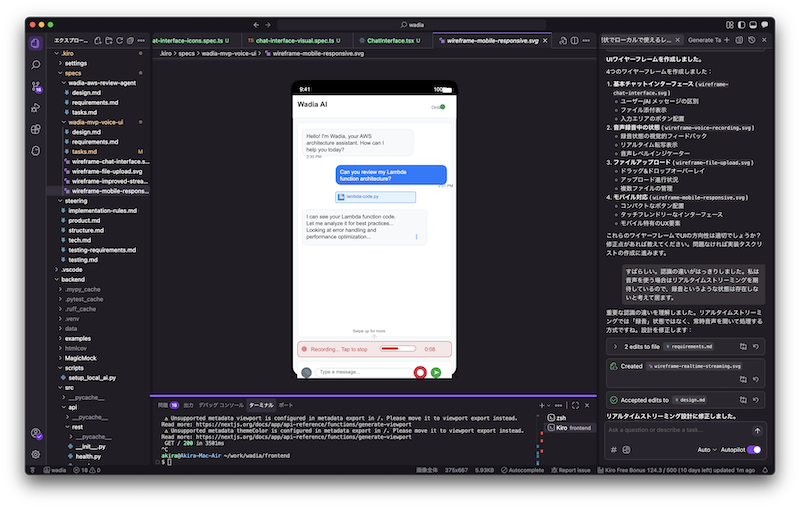Refresh the Explorer file tree
The image size is (800, 508).
(x=119, y=40)
